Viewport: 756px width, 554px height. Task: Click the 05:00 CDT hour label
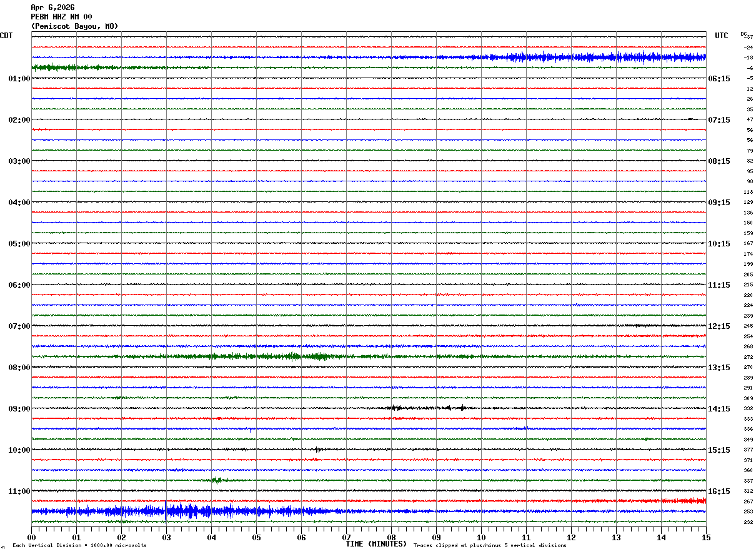[19, 244]
